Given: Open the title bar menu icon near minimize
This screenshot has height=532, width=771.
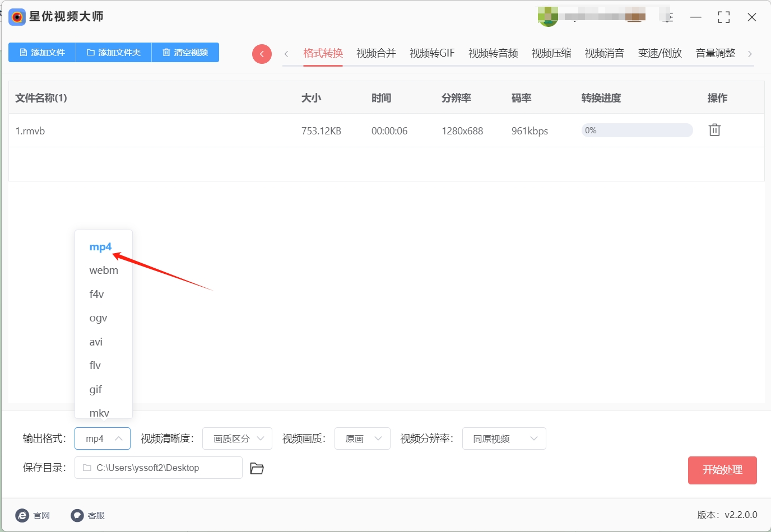Looking at the screenshot, I should (668, 17).
